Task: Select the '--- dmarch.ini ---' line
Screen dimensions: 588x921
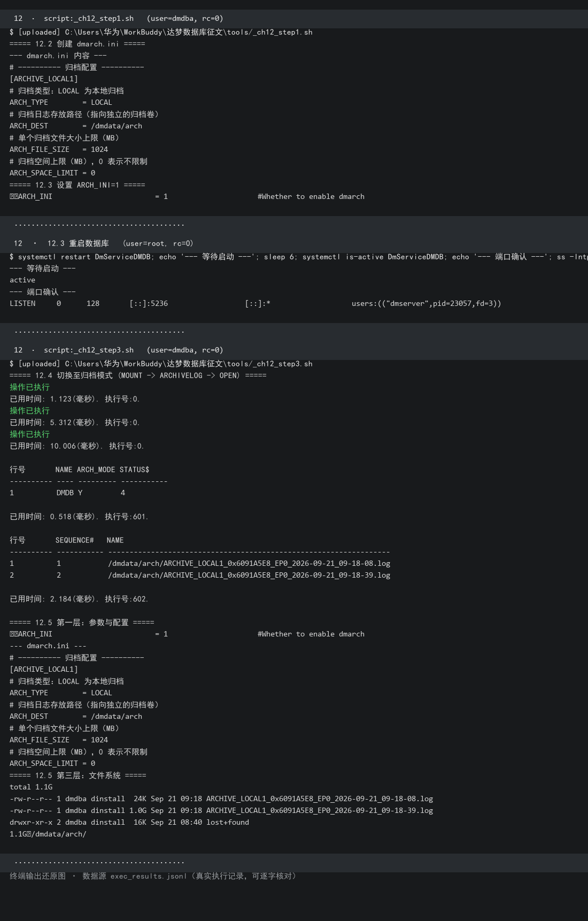Action: 48,646
